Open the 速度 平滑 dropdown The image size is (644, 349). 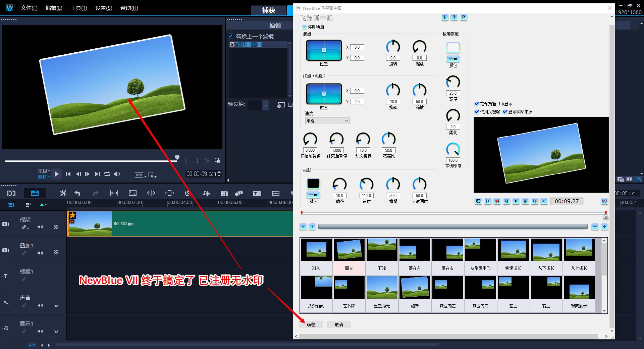[x=327, y=121]
